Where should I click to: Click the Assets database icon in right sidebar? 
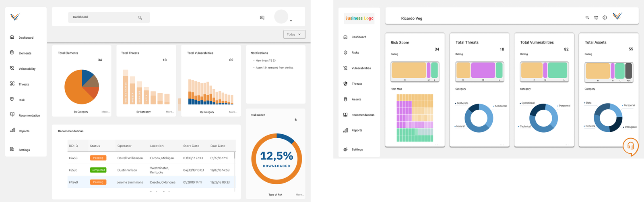pyautogui.click(x=345, y=99)
